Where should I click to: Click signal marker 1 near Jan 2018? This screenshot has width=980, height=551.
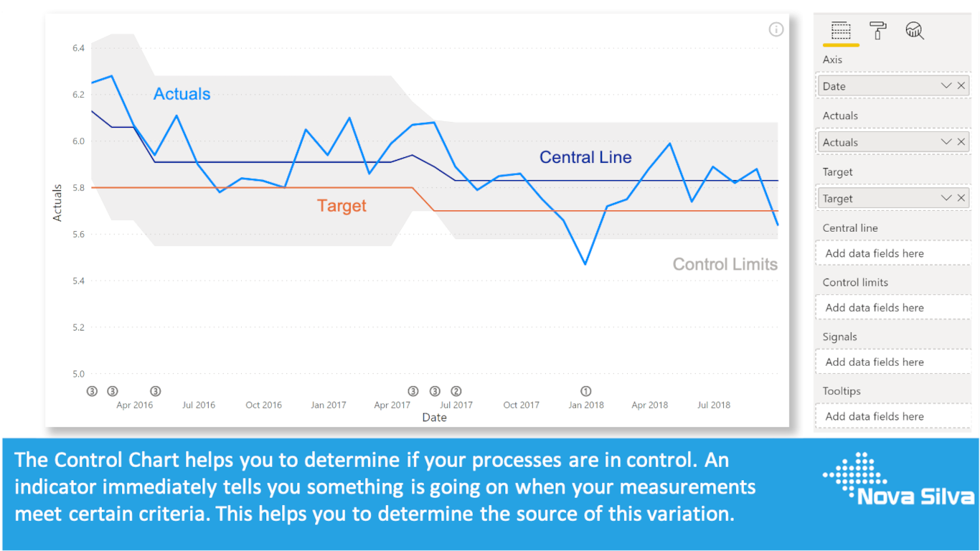585,391
